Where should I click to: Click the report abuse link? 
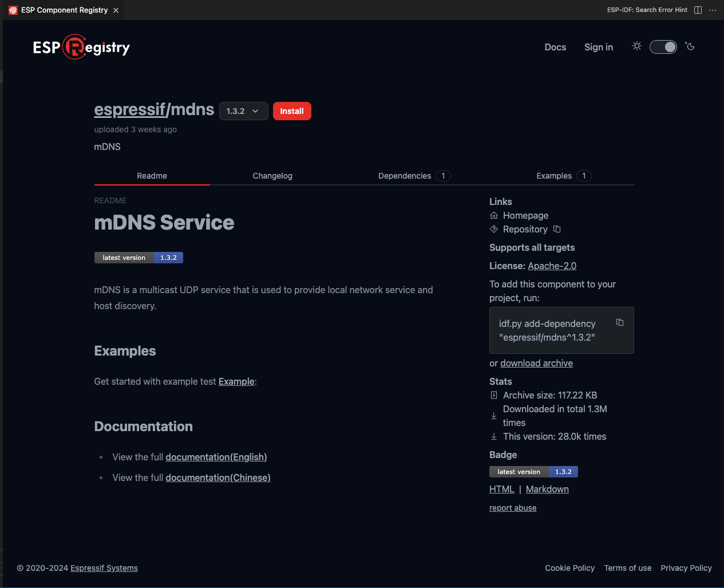(x=512, y=508)
